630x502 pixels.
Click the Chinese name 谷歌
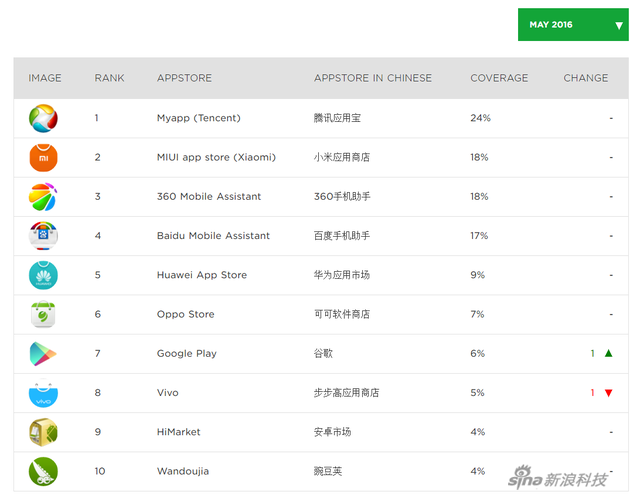(323, 354)
